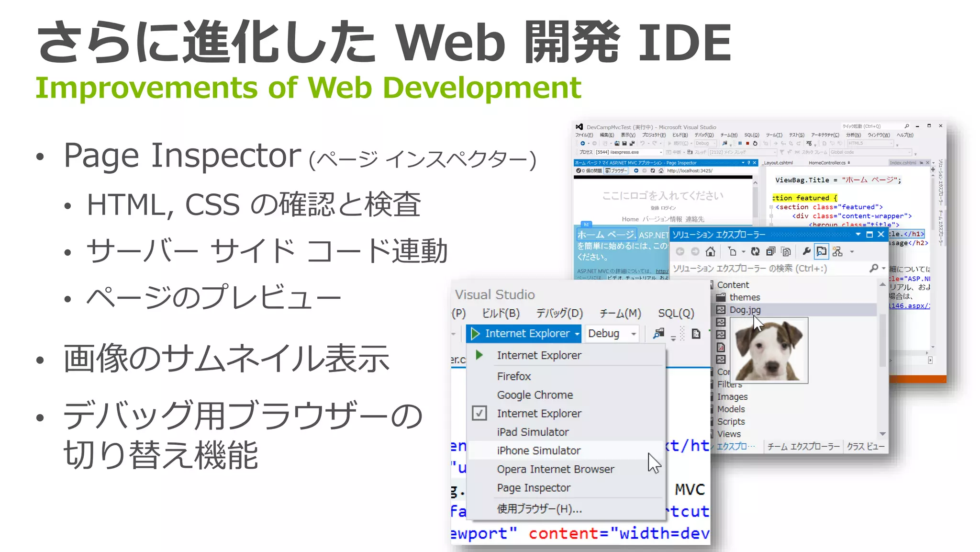The height and width of the screenshot is (552, 980).
Task: Toggle Preview Selected Items icon in Solution Explorer
Action: pos(822,251)
